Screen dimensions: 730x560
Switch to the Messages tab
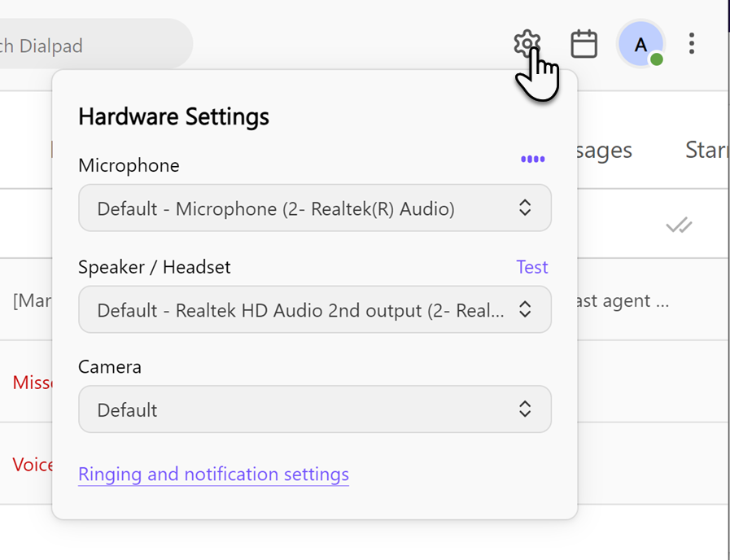pyautogui.click(x=606, y=150)
